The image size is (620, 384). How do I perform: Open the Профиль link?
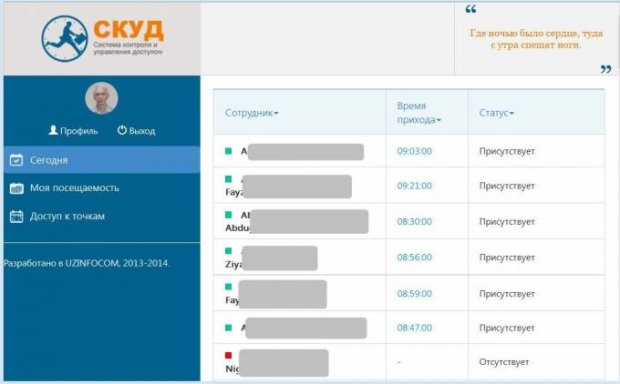[73, 131]
